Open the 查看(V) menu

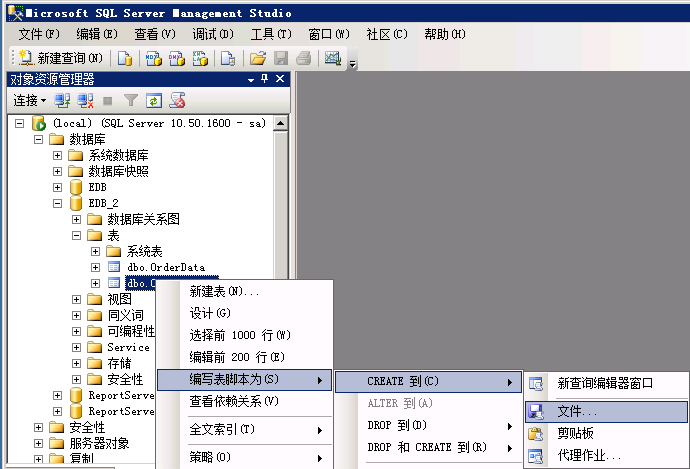(x=155, y=34)
